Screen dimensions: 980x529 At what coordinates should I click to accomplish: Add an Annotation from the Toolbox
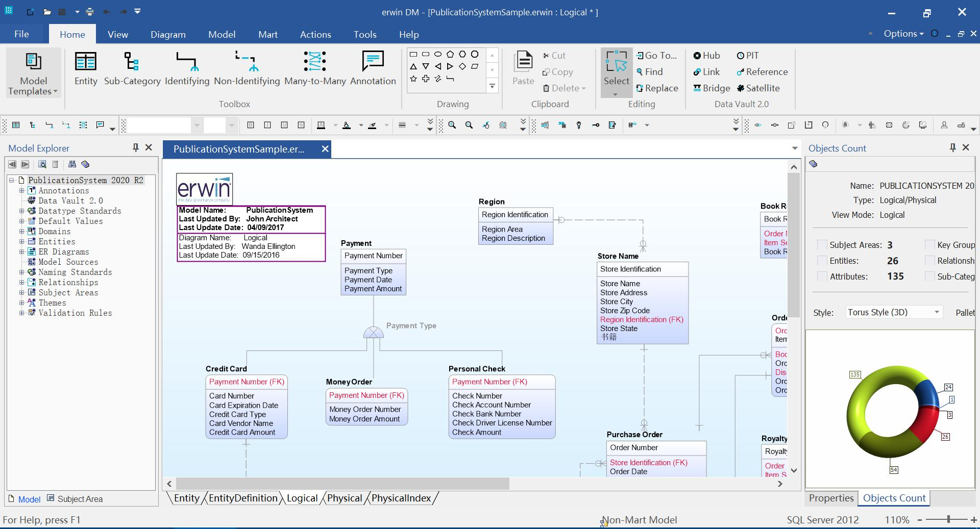tap(373, 69)
